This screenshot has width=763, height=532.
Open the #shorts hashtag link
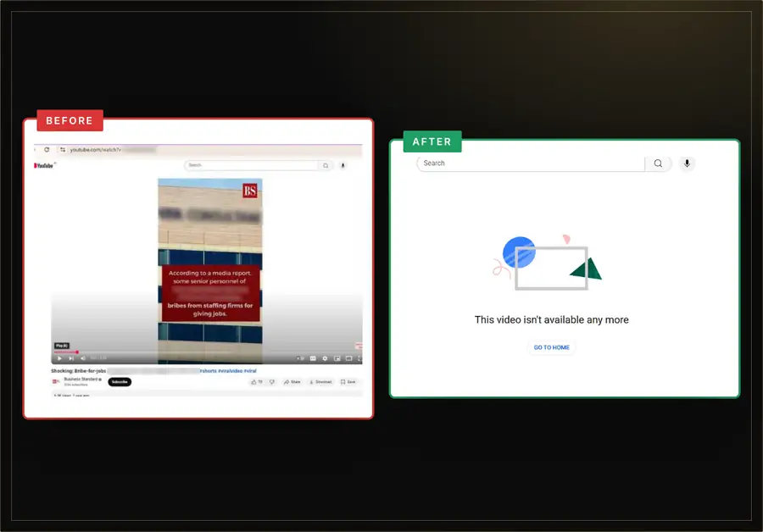pyautogui.click(x=209, y=371)
